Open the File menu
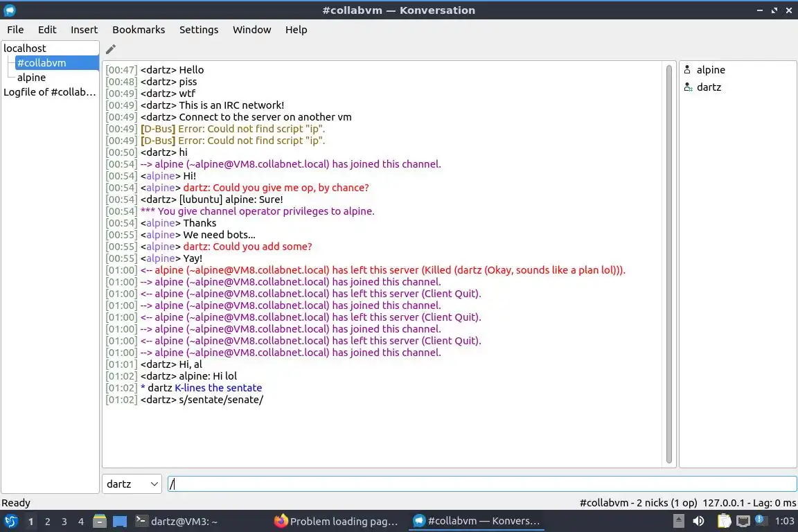The width and height of the screenshot is (798, 532). (15, 30)
